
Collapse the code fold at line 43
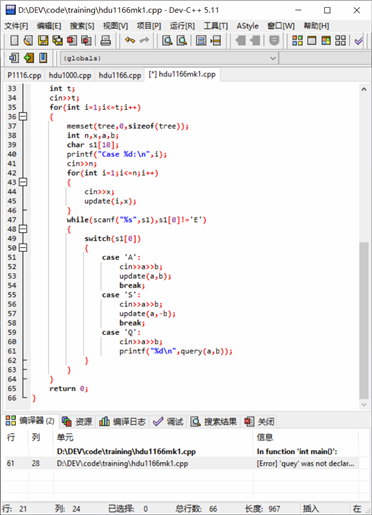coord(23,182)
